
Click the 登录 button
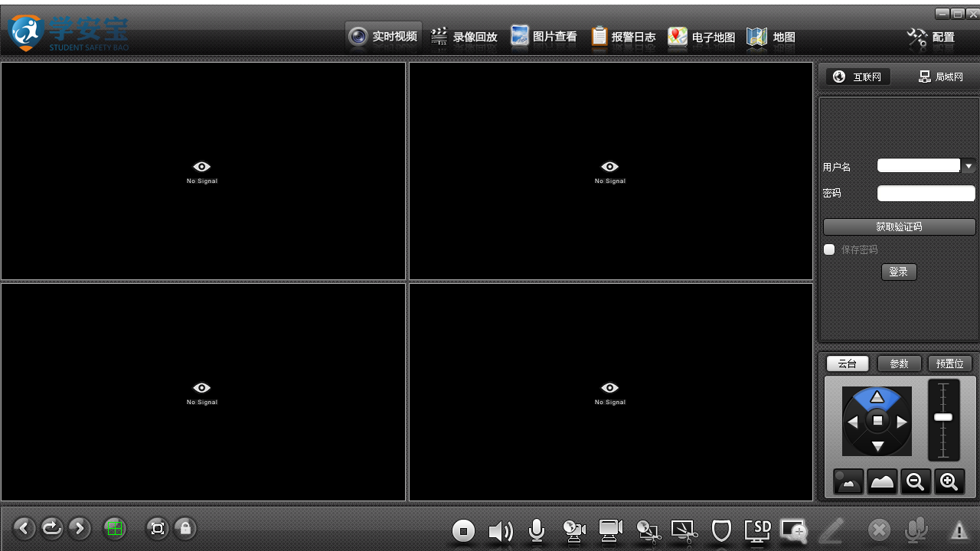pyautogui.click(x=899, y=272)
